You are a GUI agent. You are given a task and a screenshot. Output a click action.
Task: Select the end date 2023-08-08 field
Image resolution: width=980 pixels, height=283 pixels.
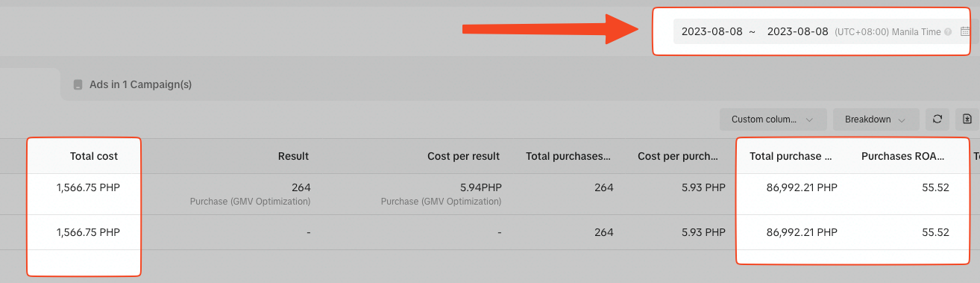click(x=797, y=31)
